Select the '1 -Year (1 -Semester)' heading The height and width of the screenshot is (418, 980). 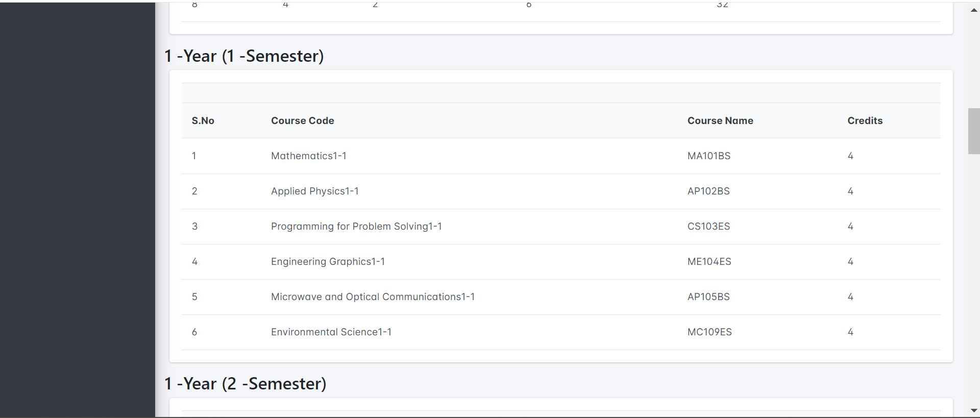244,56
